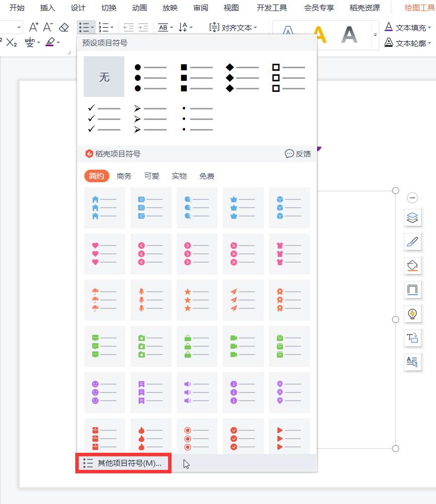Screen dimensions: 436x504
Task: Apply subscript X2 formatting
Action: (x=12, y=43)
